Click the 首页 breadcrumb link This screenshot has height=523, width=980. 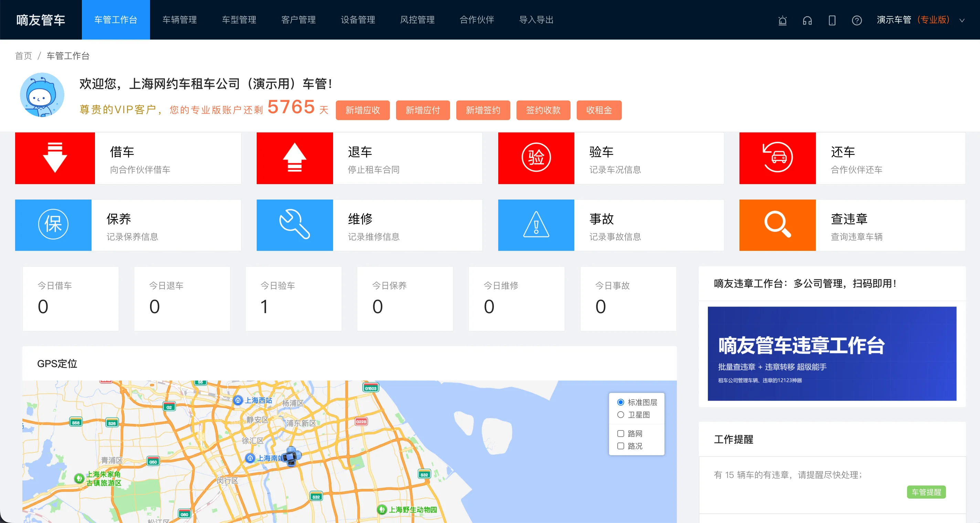click(x=24, y=56)
